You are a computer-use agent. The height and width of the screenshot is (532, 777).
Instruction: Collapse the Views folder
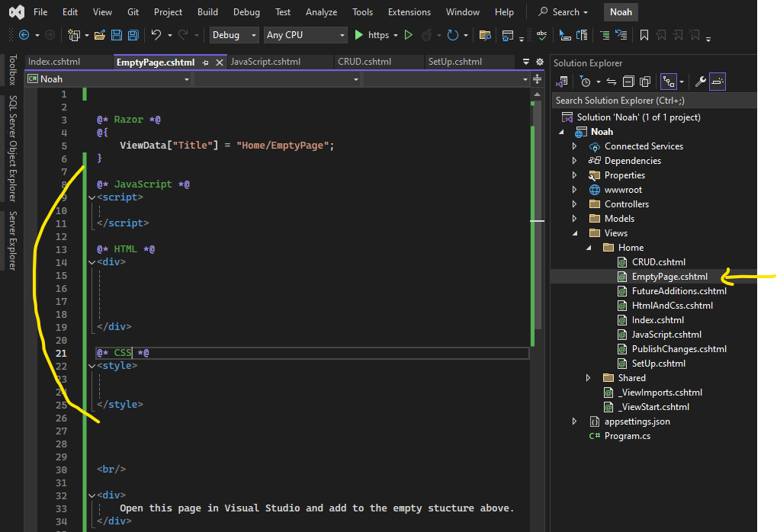[575, 233]
